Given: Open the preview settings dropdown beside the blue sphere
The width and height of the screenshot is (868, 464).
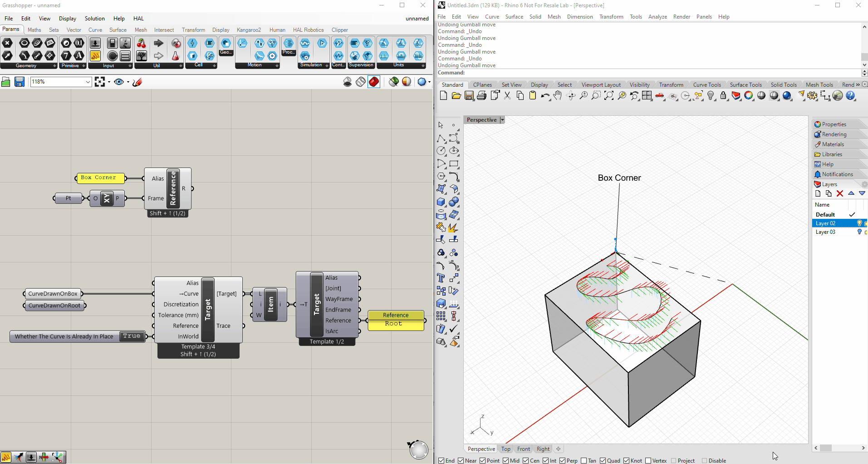Looking at the screenshot, I should click(429, 82).
